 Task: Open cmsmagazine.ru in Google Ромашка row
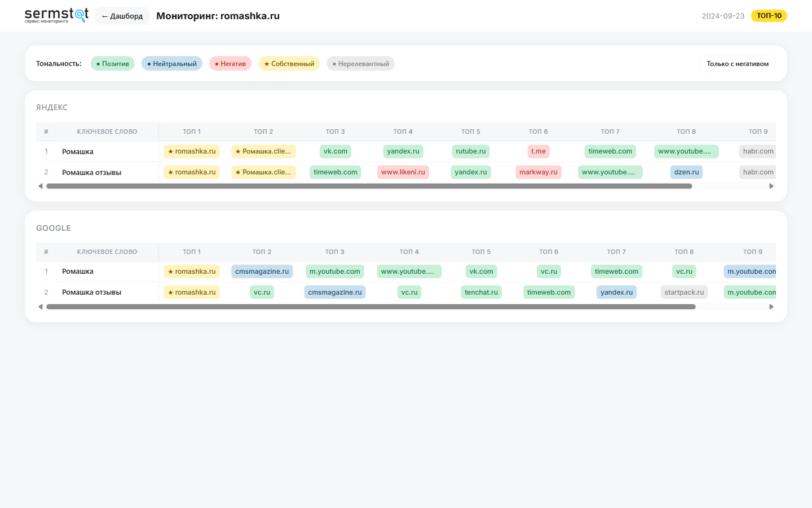262,271
